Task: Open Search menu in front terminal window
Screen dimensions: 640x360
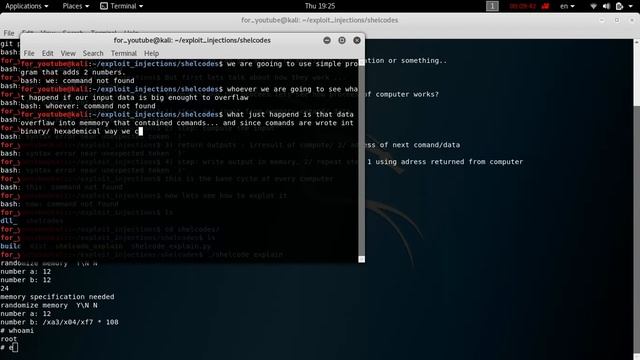Action: pos(93,53)
